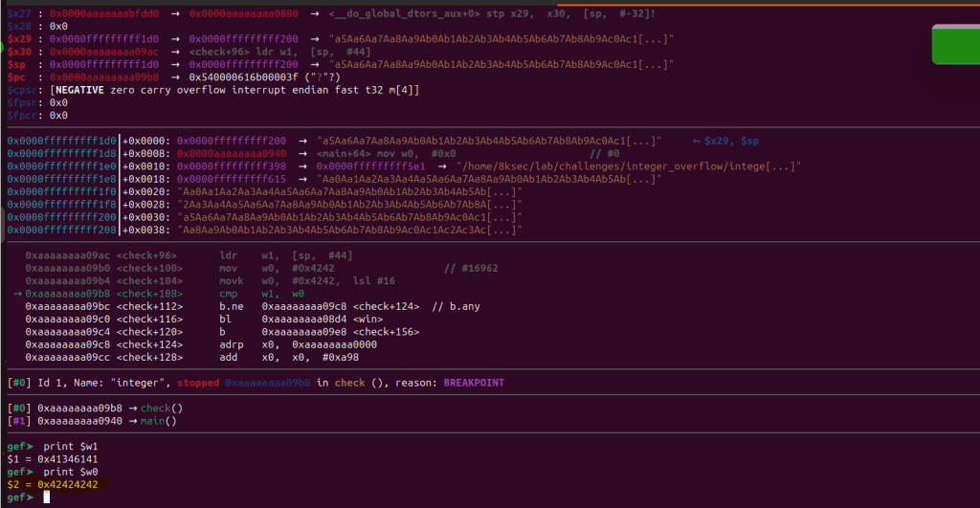The image size is (980, 508).
Task: Click the 'print $w0' command text
Action: point(71,472)
